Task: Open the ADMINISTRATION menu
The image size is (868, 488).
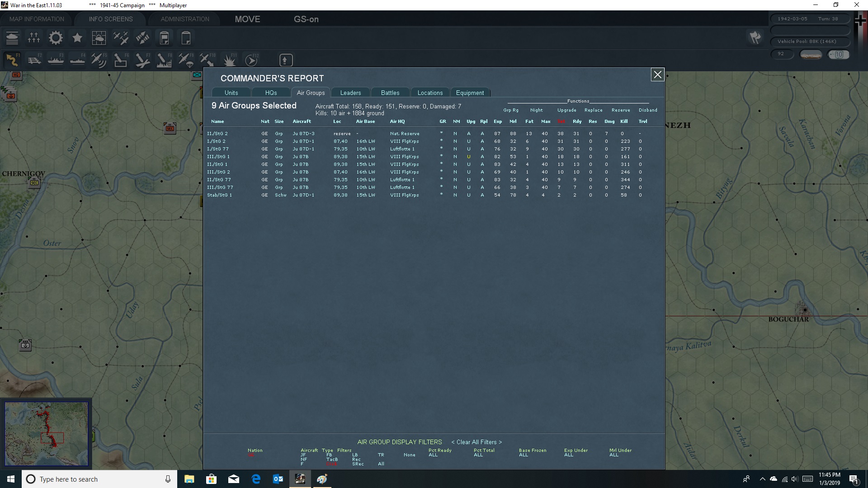Action: (x=184, y=19)
